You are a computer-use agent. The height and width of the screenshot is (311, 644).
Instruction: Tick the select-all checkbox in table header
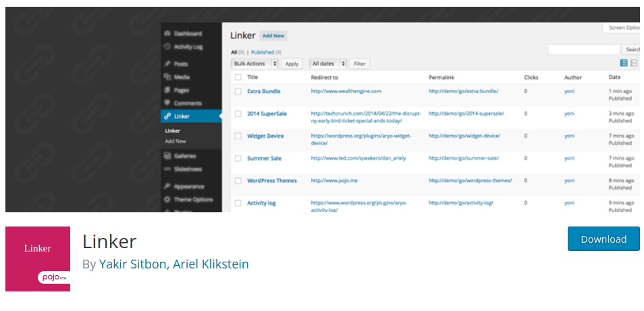(x=238, y=77)
